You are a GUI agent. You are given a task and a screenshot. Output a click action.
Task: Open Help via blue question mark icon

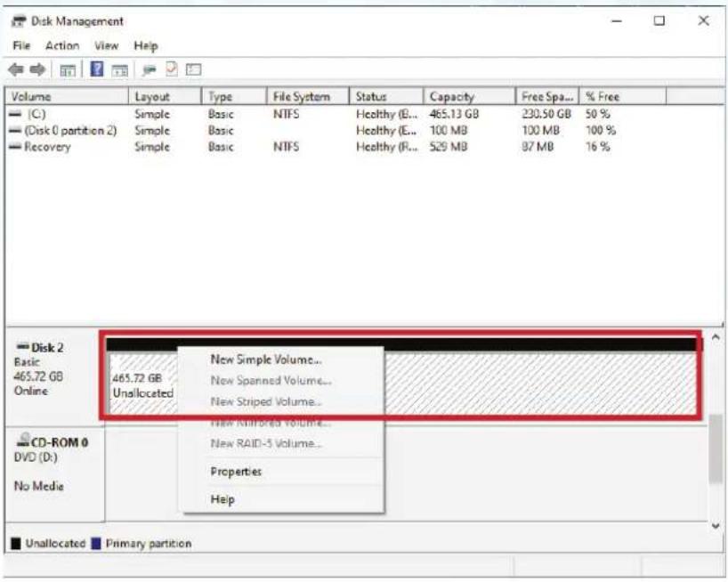(x=97, y=69)
